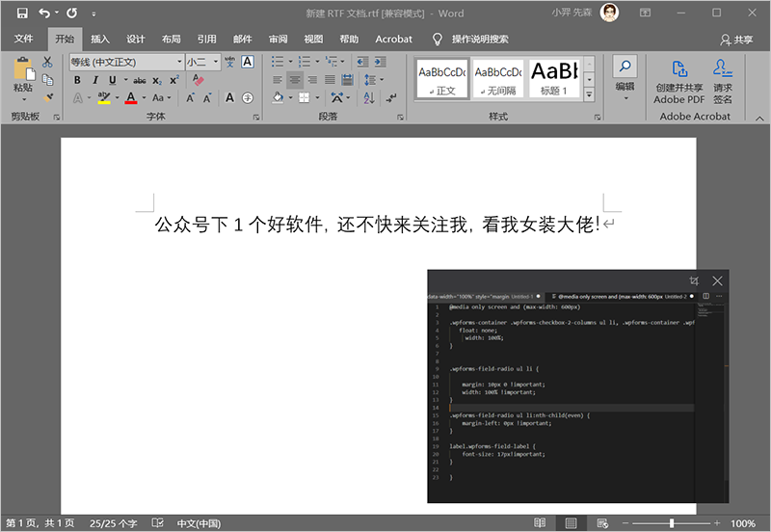Switch to the 审阅 ribbon tab
Image resolution: width=771 pixels, height=532 pixels.
(x=278, y=40)
